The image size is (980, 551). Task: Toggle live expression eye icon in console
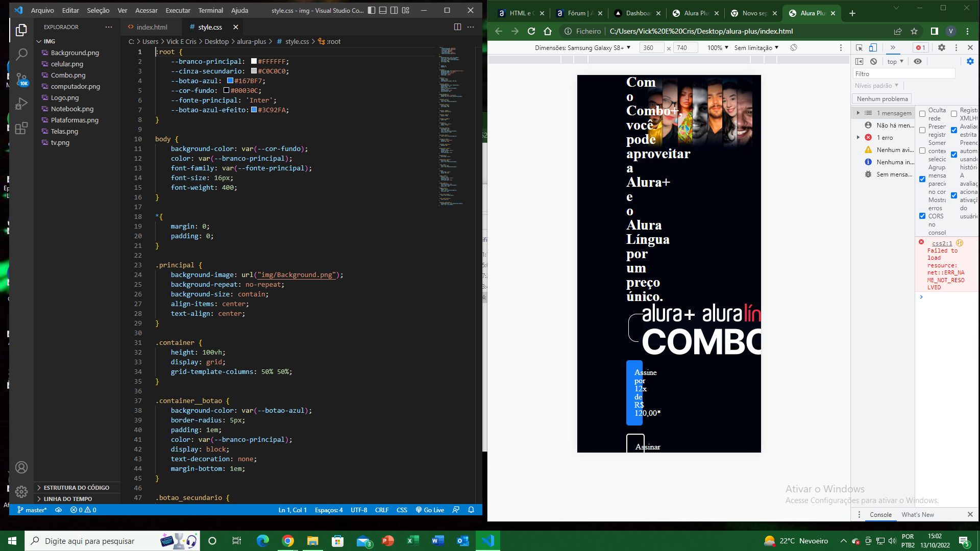point(918,61)
